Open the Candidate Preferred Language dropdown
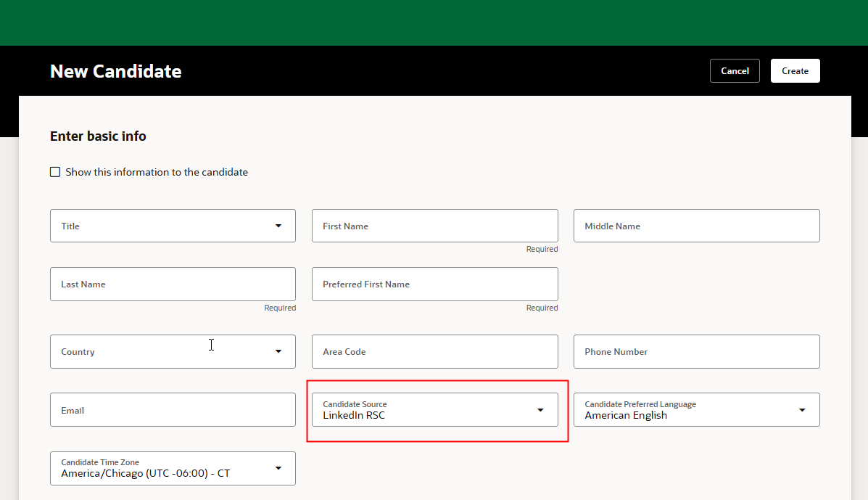Viewport: 868px width, 500px height. tap(696, 410)
